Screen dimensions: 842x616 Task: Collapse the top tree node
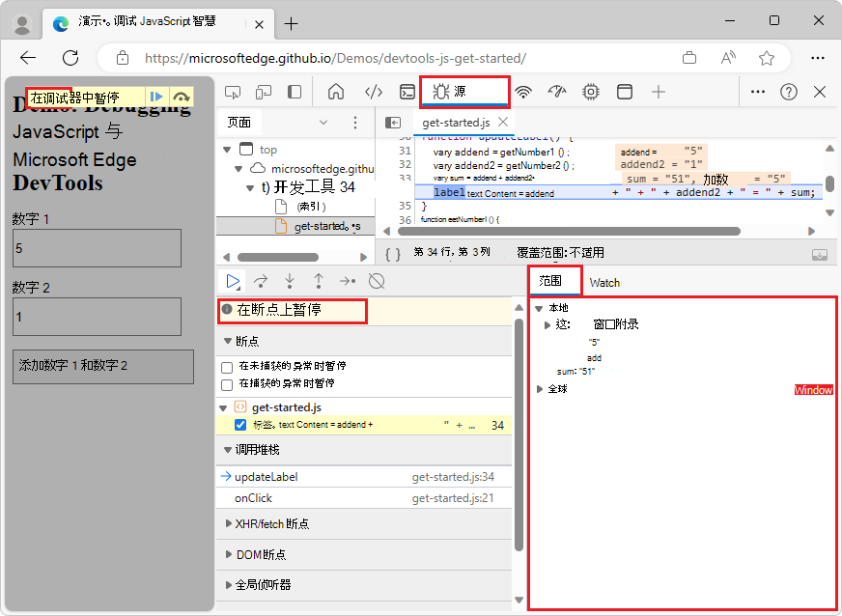click(227, 150)
